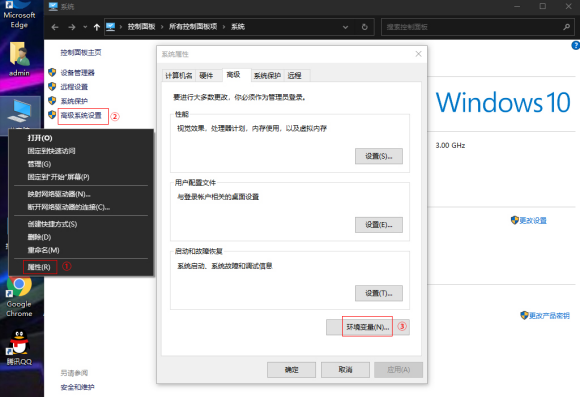580x397 pixels.
Task: Open 安全和维护 link at bottom left
Action: pyautogui.click(x=77, y=387)
